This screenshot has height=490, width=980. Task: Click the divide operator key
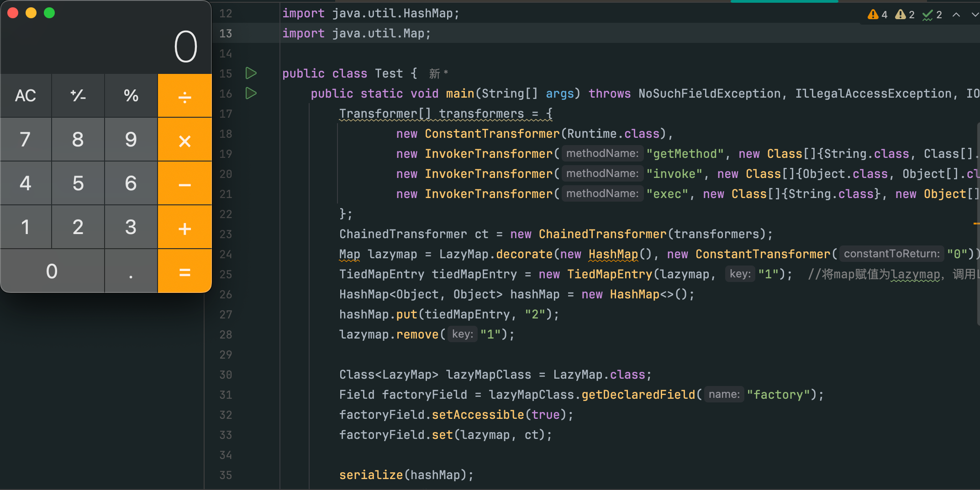point(184,95)
